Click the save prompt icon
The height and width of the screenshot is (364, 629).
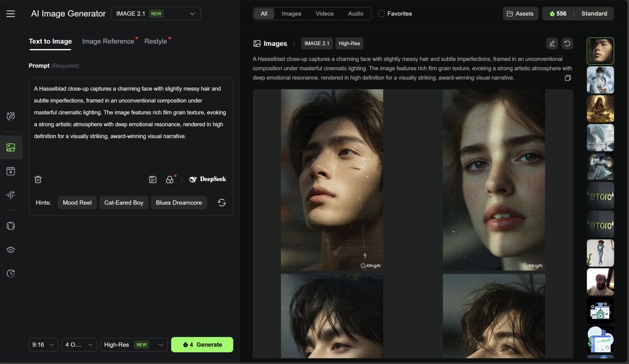pyautogui.click(x=153, y=179)
